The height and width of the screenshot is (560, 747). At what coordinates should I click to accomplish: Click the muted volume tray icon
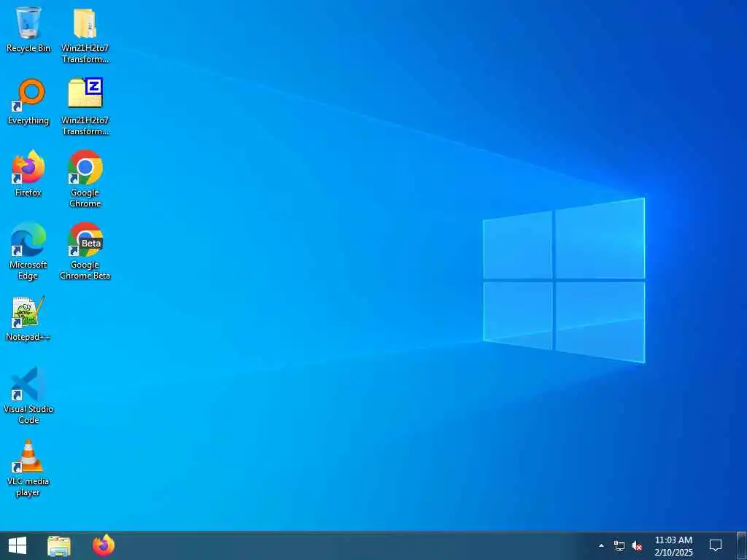637,545
